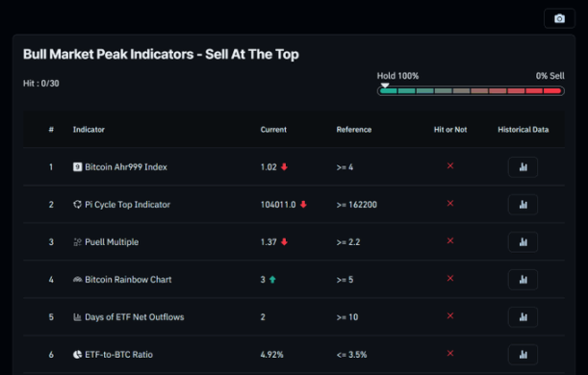Open historical data chart for Pi Cycle Top
Screen dimensions: 588x375
click(523, 205)
